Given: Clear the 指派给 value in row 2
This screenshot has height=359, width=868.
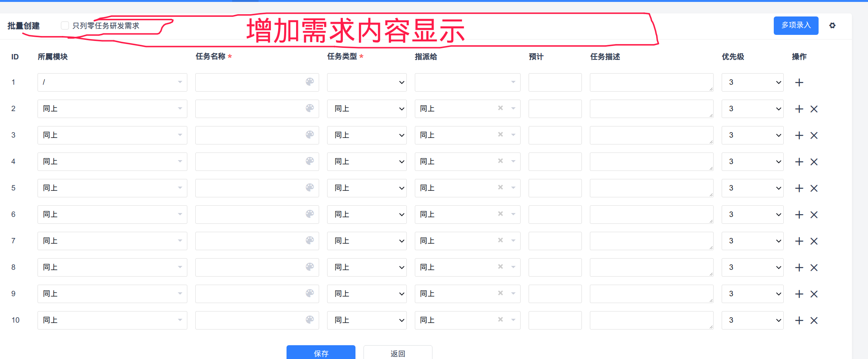Looking at the screenshot, I should pyautogui.click(x=500, y=108).
